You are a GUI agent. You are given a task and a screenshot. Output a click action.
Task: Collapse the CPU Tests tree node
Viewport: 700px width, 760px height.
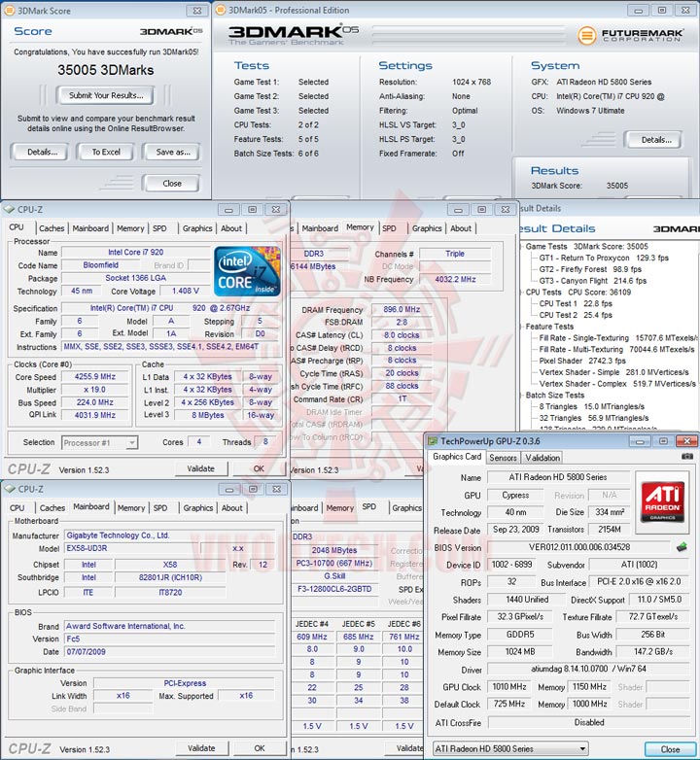[521, 293]
